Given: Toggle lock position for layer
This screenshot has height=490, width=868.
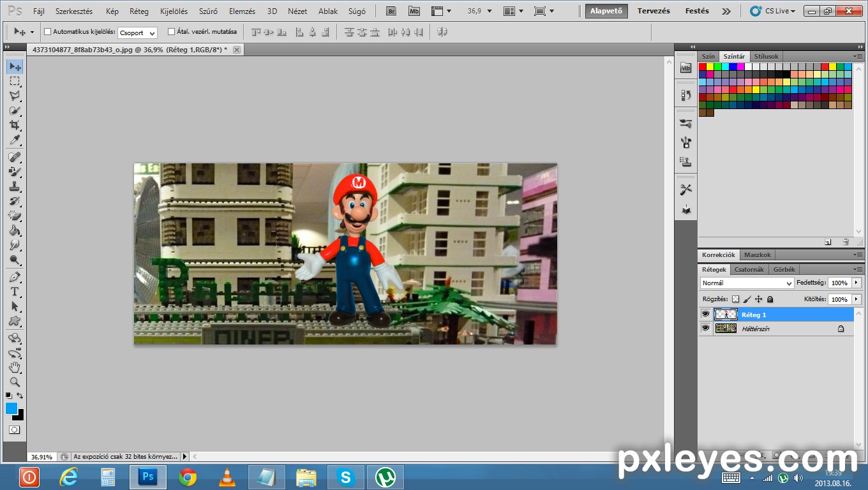Looking at the screenshot, I should pyautogui.click(x=759, y=299).
